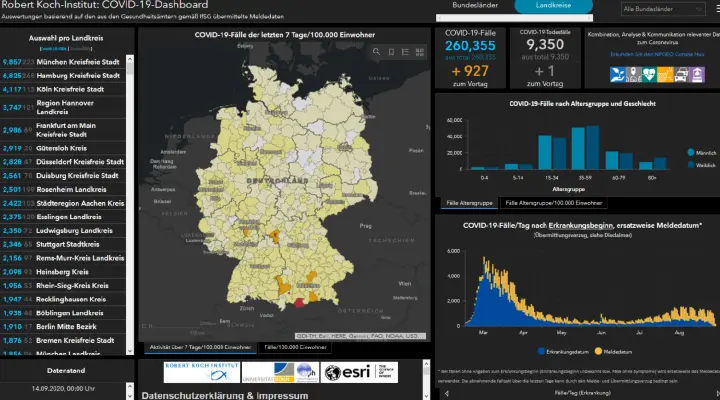Image resolution: width=720 pixels, height=400 pixels.
Task: Click the green hand-with-plant hub icon
Action: coord(618,74)
